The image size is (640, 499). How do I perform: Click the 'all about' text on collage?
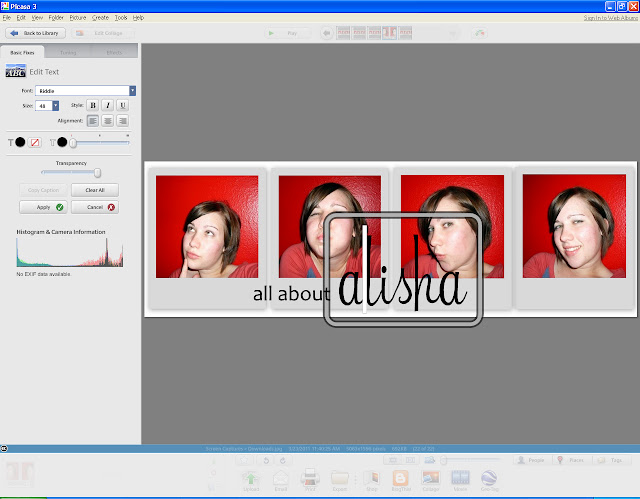pos(291,294)
